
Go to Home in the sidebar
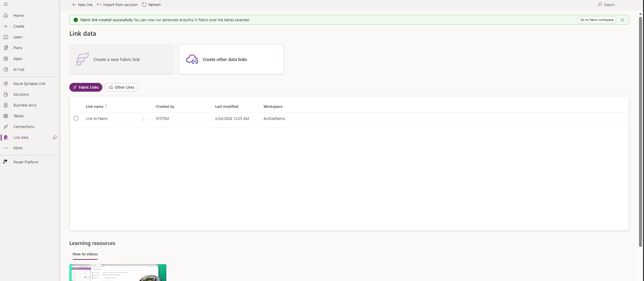click(19, 15)
